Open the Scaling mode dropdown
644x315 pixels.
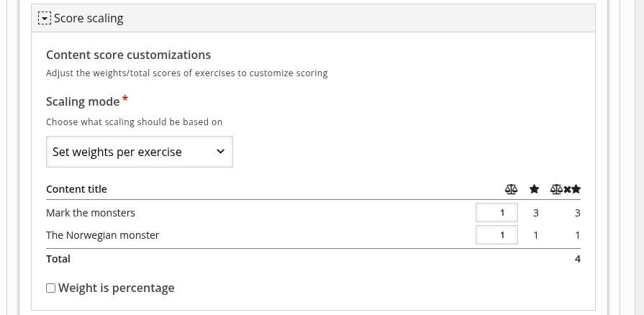coord(139,152)
